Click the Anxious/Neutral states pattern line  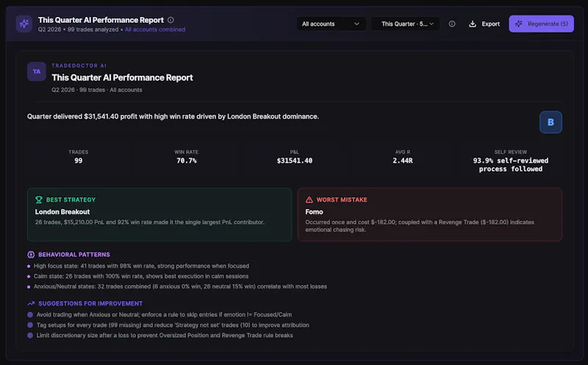(x=180, y=286)
